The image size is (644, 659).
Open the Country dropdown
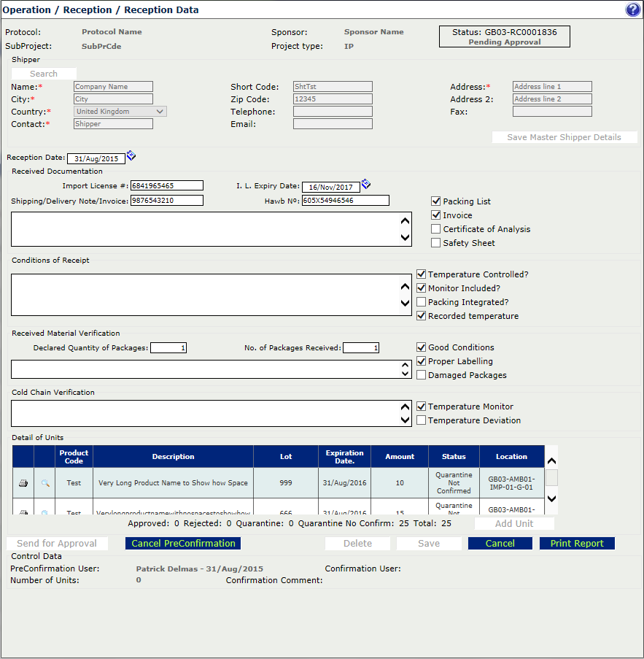click(120, 112)
